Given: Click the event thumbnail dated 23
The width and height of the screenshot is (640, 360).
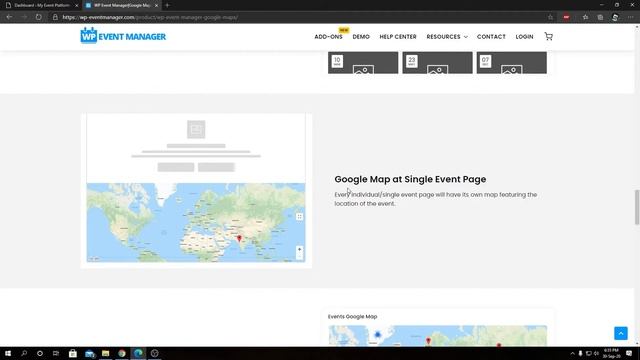Looking at the screenshot, I should tap(437, 62).
